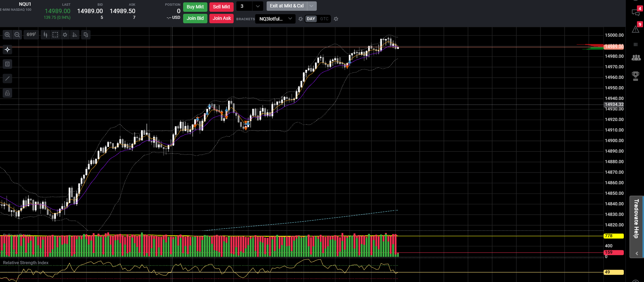Click the red volume label 159
Screen dimensions: 644x282
pos(613,252)
